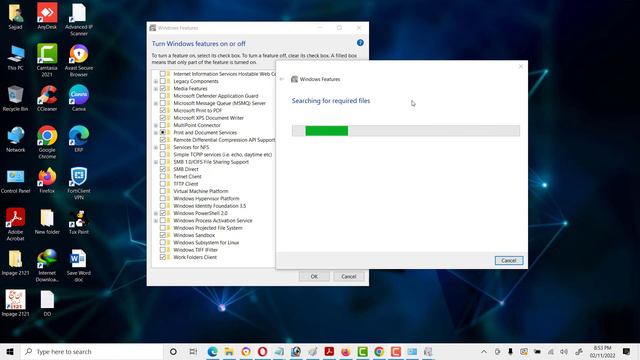Toggle the Legacy Components checkbox
This screenshot has height=360, width=640.
[x=163, y=81]
